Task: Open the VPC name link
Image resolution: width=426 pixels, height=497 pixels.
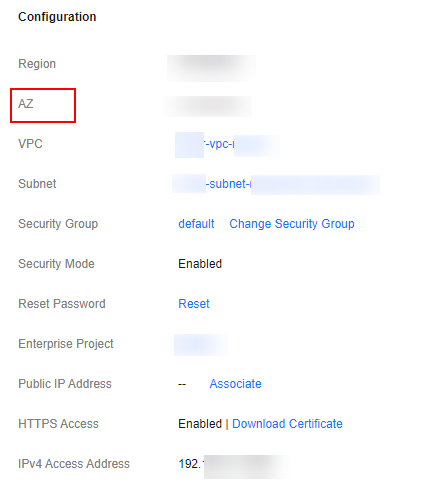Action: pos(227,144)
